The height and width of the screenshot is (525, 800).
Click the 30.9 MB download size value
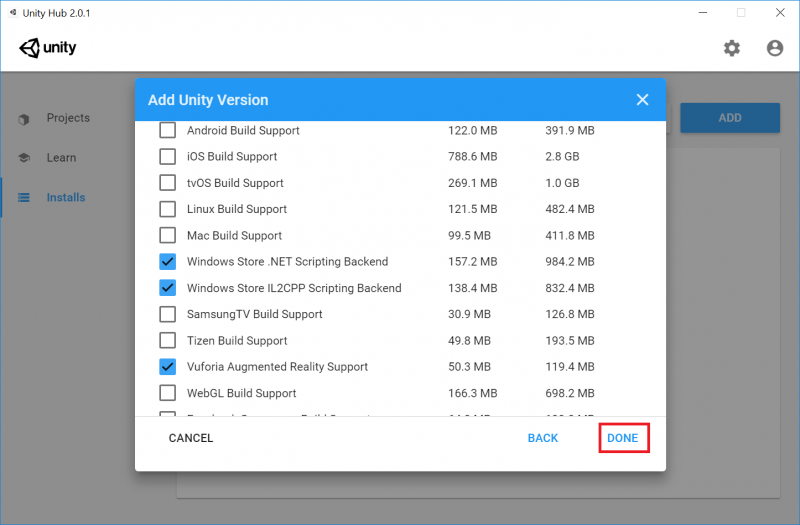pos(469,314)
